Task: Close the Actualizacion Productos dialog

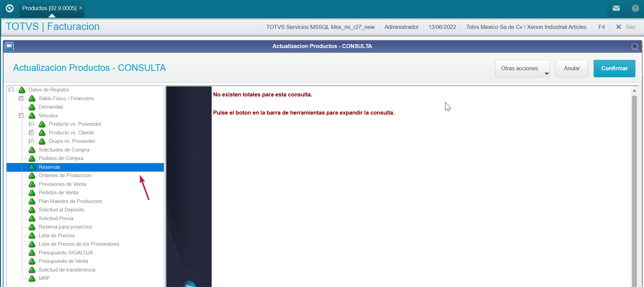Action: (634, 46)
